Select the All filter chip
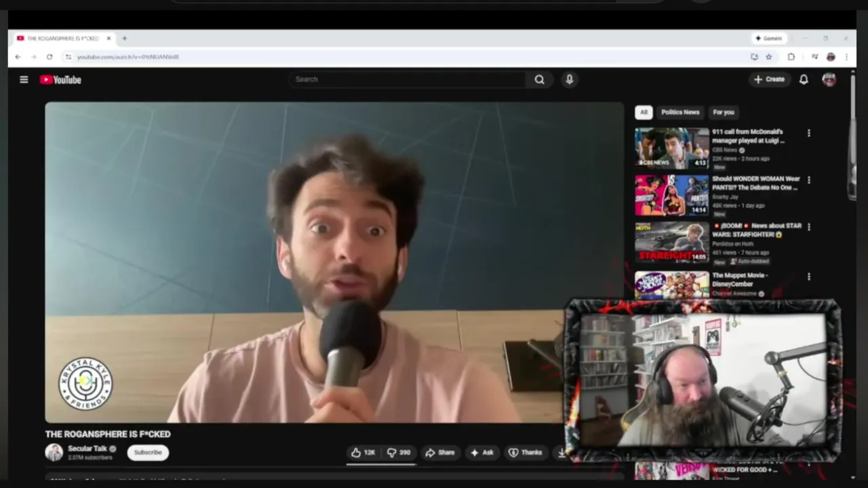The image size is (868, 488). pyautogui.click(x=644, y=113)
